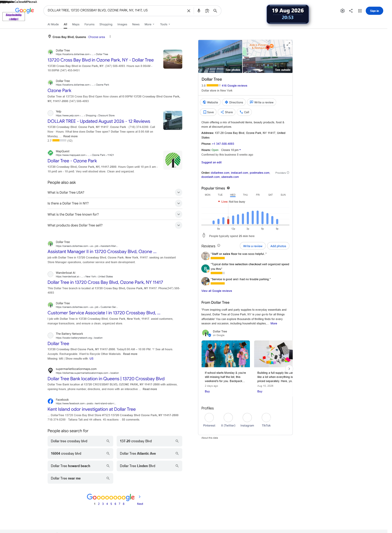Viewport: 392px width, 533px height.
Task: Open the News tab
Action: click(x=136, y=24)
